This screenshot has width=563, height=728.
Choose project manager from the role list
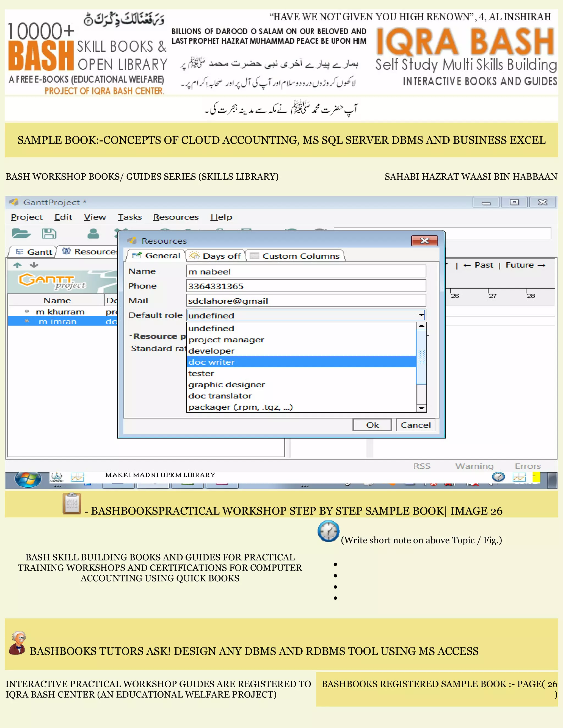tap(302, 340)
